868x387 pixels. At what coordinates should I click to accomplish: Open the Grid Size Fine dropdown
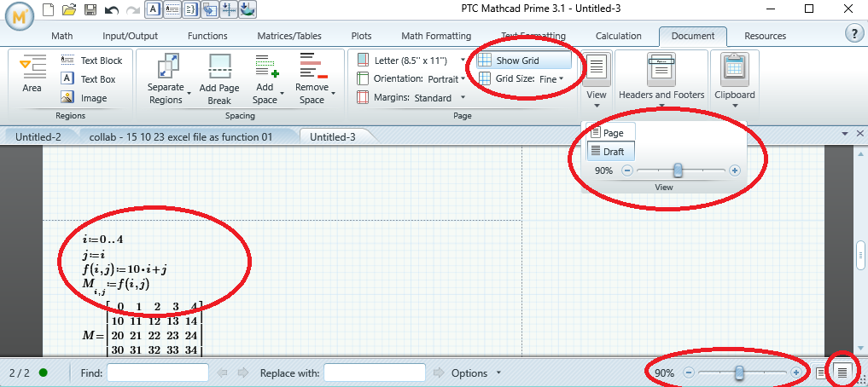(561, 79)
